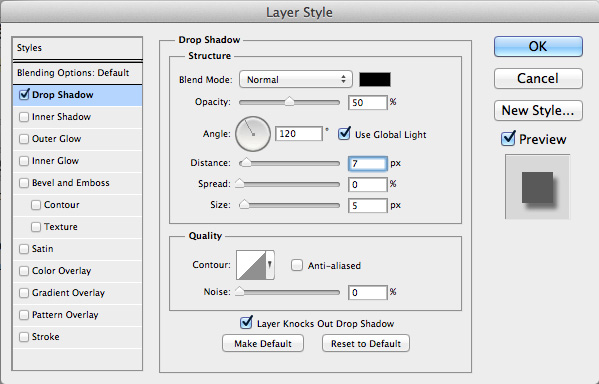599x384 pixels.
Task: Enable the Outer Glow checkbox
Action: pyautogui.click(x=24, y=139)
